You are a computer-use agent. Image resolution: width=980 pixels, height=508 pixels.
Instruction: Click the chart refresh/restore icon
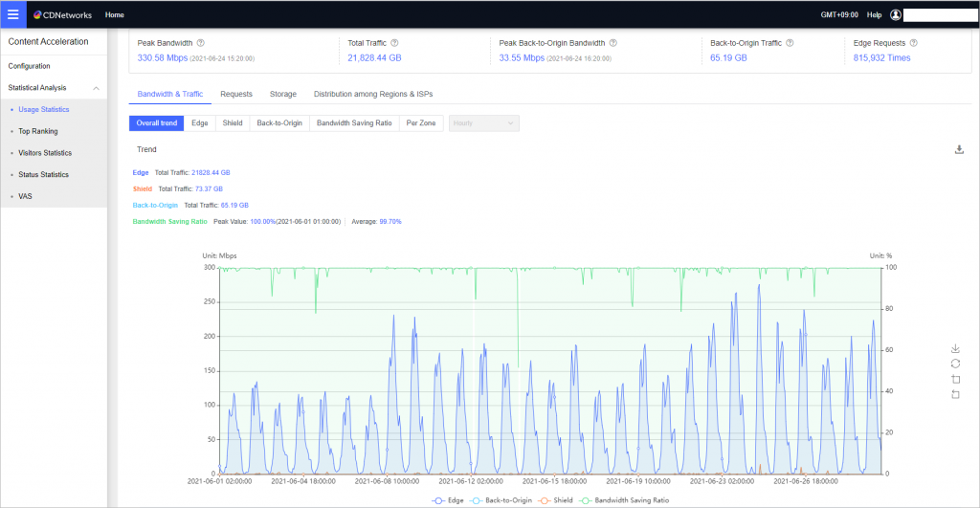955,364
